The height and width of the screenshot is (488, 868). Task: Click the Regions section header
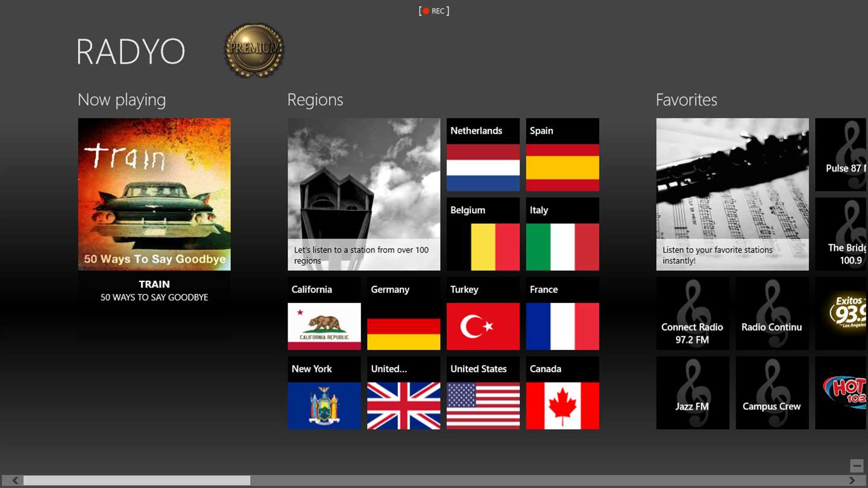tap(315, 100)
